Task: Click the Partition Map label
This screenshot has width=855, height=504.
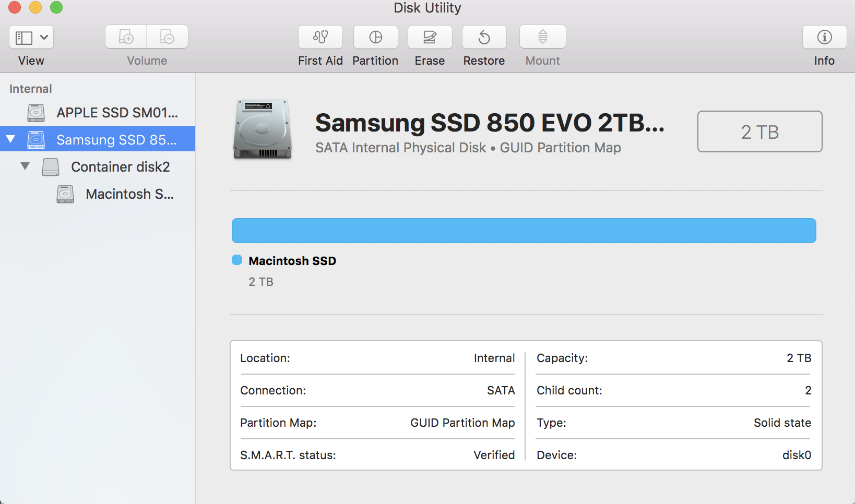Action: click(278, 423)
